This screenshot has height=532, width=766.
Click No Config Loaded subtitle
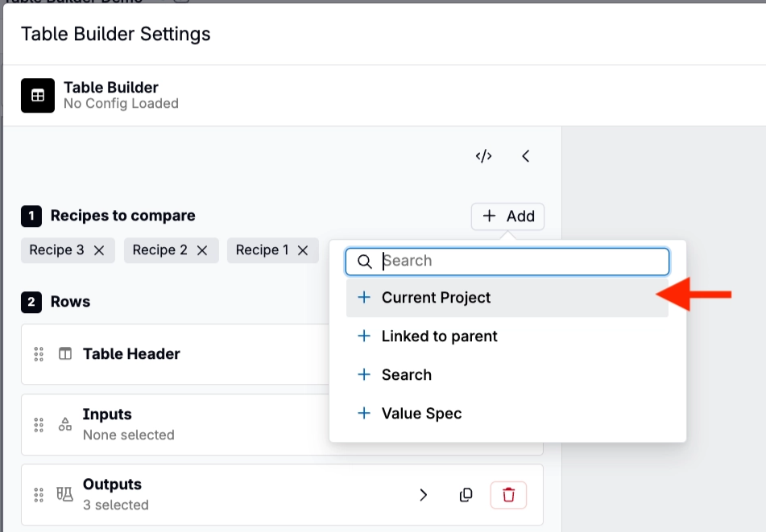121,104
